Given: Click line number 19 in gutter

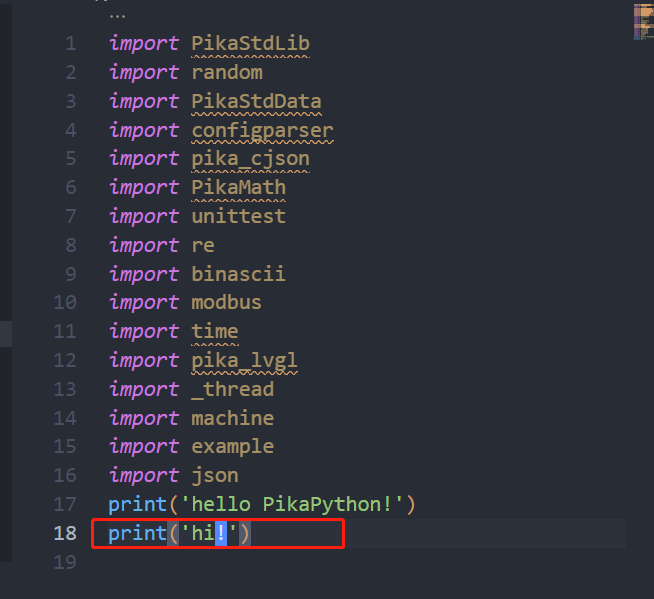Looking at the screenshot, I should [65, 562].
